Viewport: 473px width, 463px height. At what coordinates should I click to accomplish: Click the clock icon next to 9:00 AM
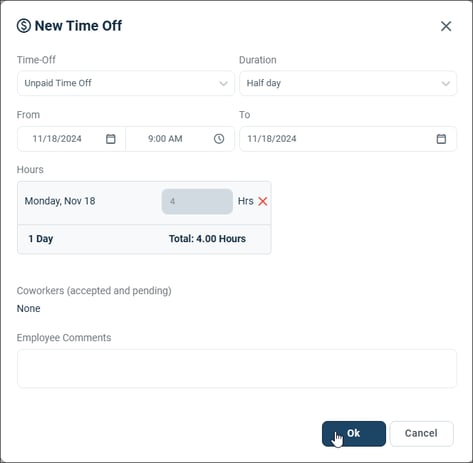pyautogui.click(x=219, y=139)
